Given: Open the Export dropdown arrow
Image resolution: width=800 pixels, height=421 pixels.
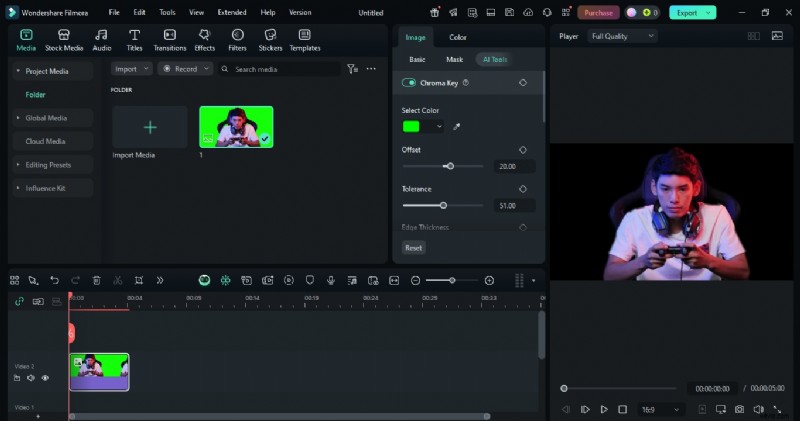Looking at the screenshot, I should (708, 13).
